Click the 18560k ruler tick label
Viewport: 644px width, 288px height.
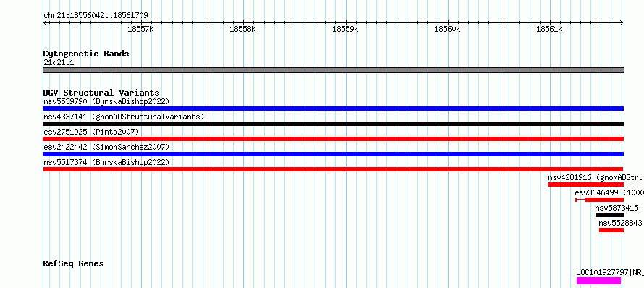click(447, 29)
